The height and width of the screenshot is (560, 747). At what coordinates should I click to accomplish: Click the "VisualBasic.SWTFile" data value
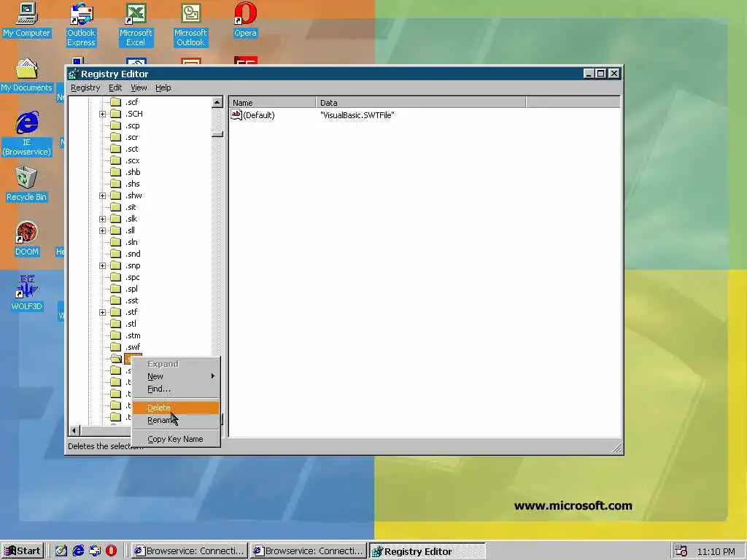(357, 114)
